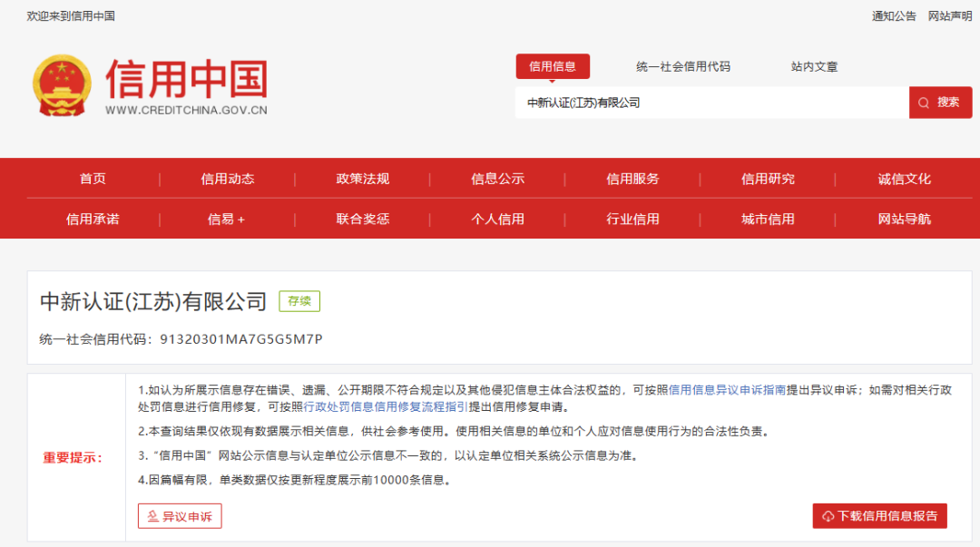Navigate to 首页 in the menu
This screenshot has width=980, height=547.
[93, 179]
